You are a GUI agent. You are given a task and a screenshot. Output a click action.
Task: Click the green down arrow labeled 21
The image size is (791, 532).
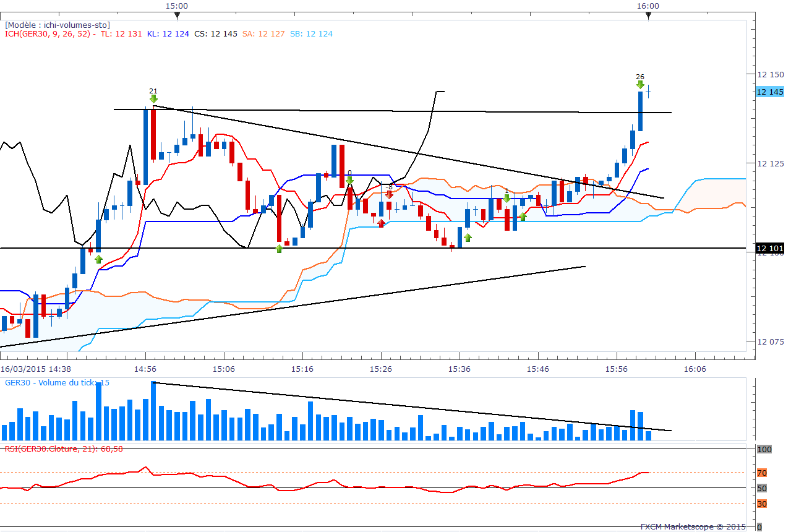click(153, 98)
